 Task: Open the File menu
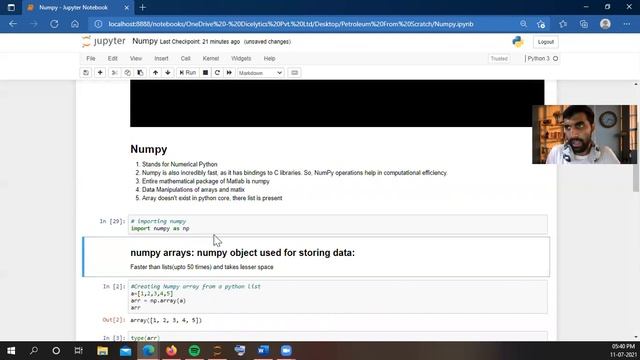coord(91,58)
